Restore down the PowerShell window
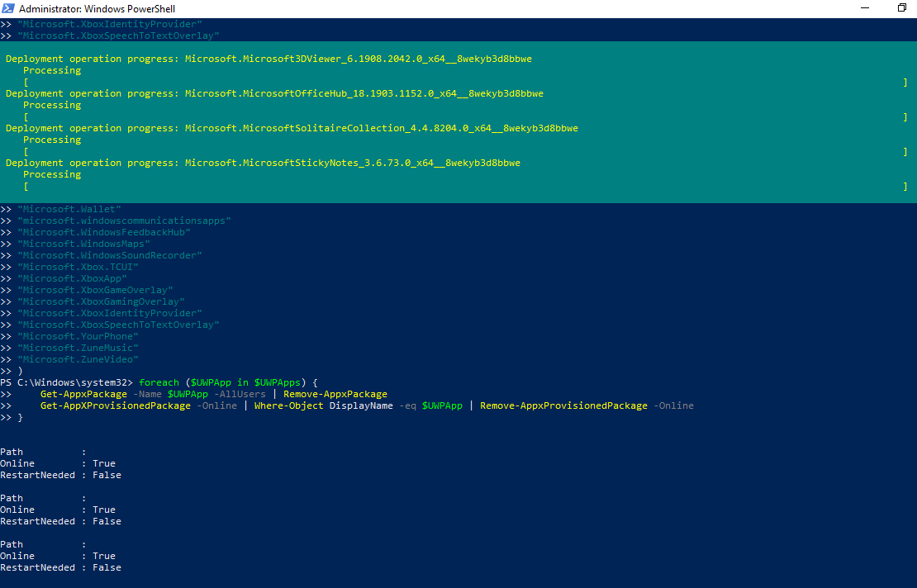The image size is (917, 588). pos(901,8)
